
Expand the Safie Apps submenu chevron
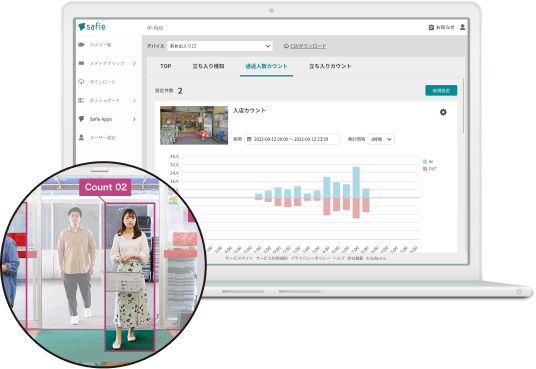click(x=134, y=119)
